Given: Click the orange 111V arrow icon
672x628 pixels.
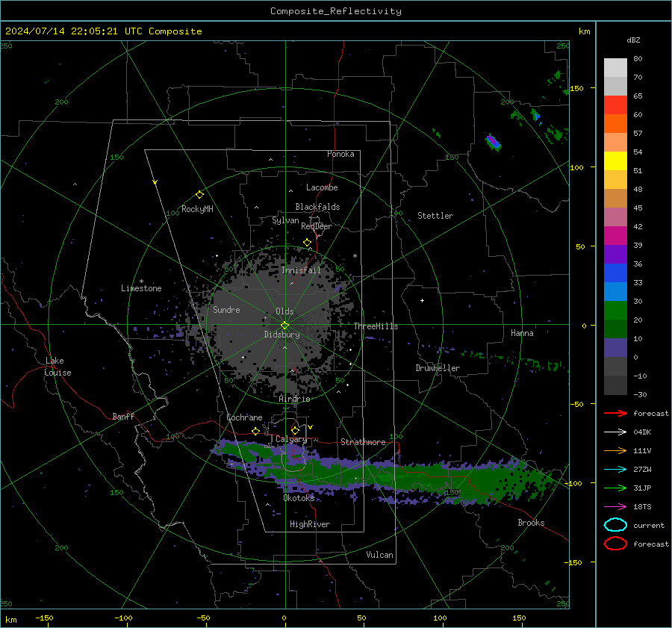Looking at the screenshot, I should [615, 450].
